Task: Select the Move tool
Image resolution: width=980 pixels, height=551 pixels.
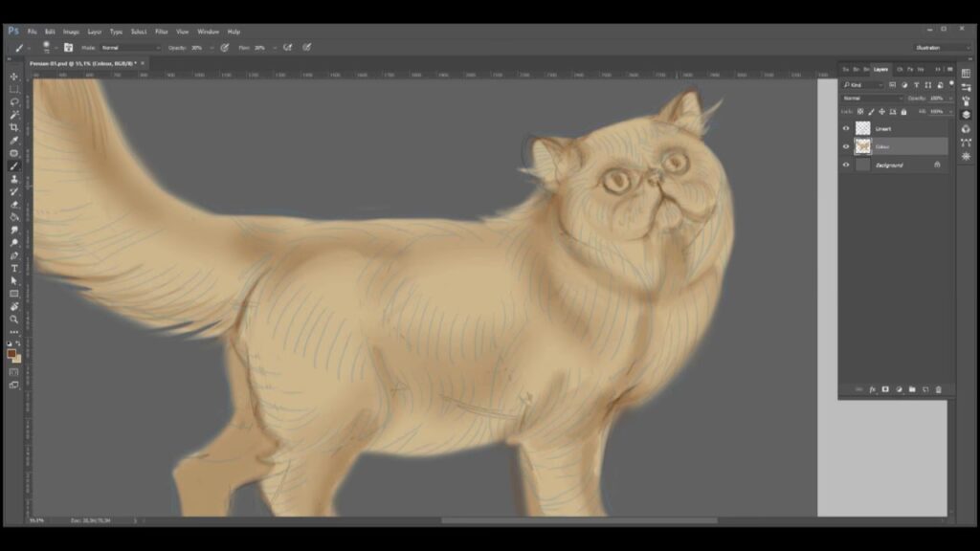Action: click(13, 77)
